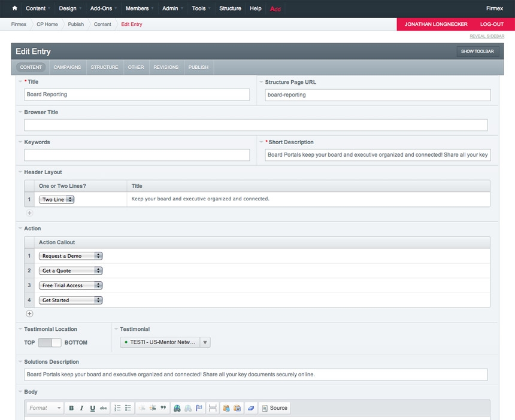The width and height of the screenshot is (515, 420).
Task: Insert a page break in Body editor
Action: tap(213, 408)
